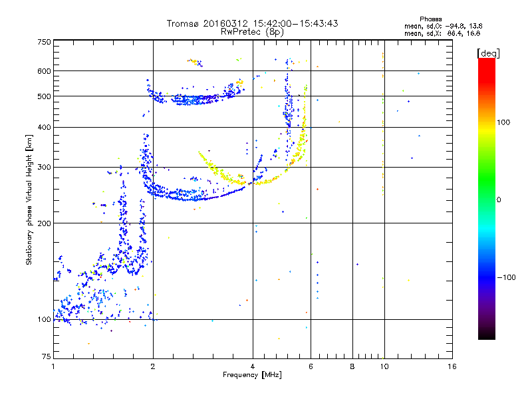The image size is (532, 399).
Task: Click the x-axis label "16"
Action: pyautogui.click(x=452, y=366)
